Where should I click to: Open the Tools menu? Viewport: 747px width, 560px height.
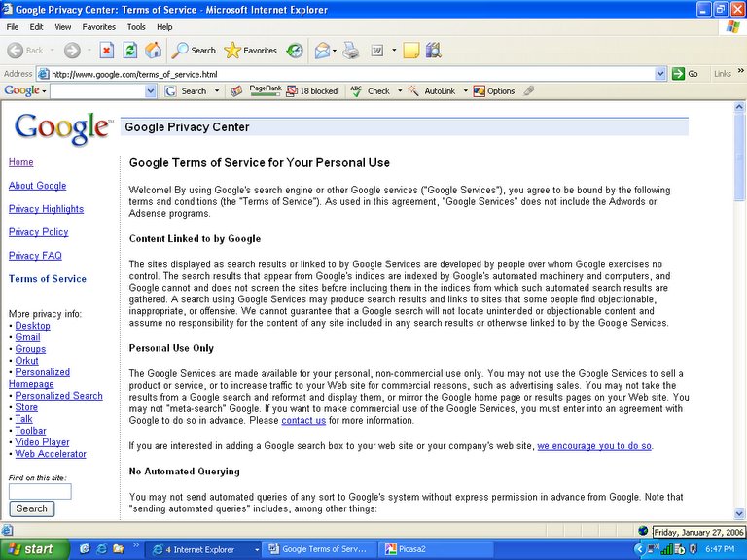(x=136, y=27)
